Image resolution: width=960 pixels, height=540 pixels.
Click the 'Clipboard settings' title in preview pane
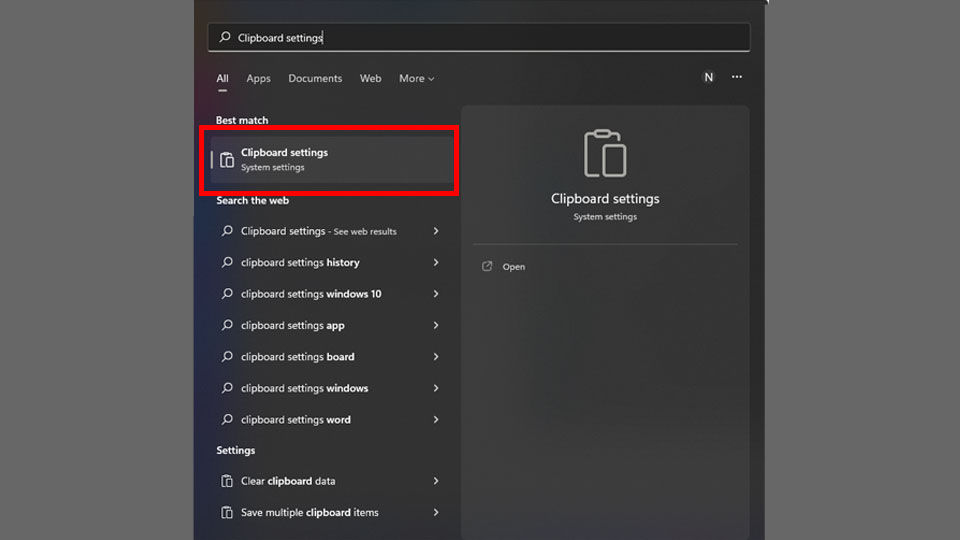point(605,199)
